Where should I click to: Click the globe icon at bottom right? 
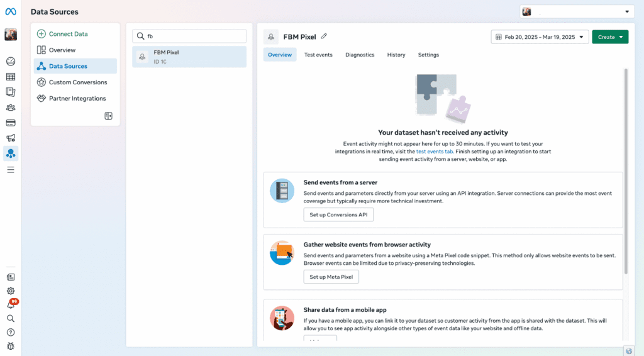[x=629, y=351]
